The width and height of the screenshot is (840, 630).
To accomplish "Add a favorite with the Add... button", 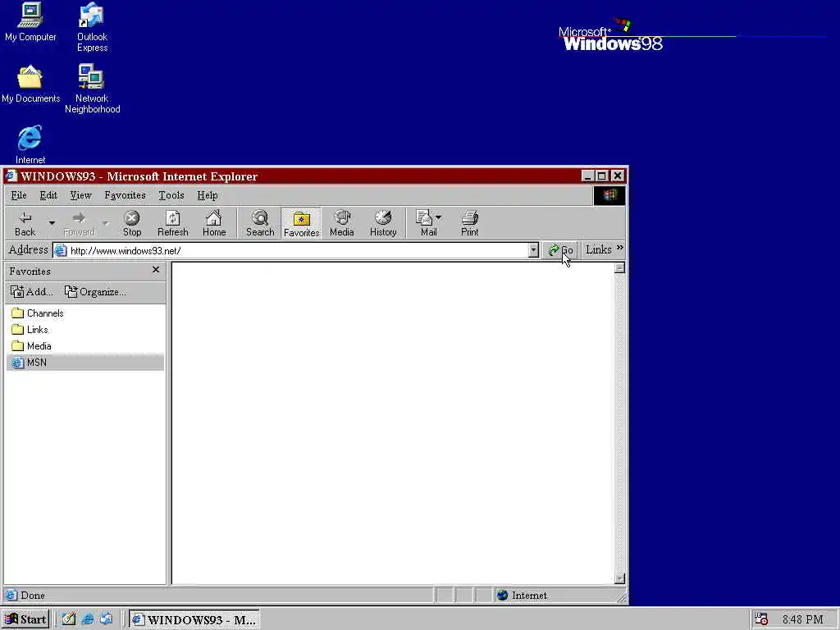I will pos(32,291).
